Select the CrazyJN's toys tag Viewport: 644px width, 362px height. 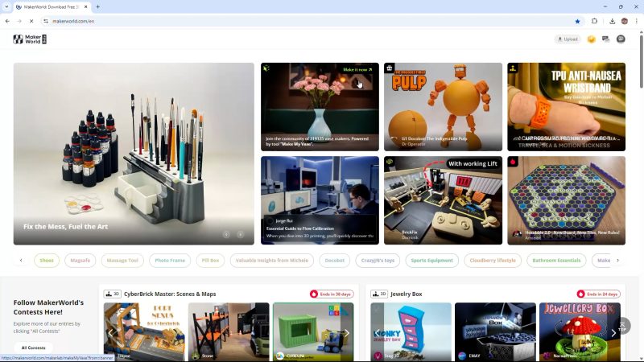(378, 260)
